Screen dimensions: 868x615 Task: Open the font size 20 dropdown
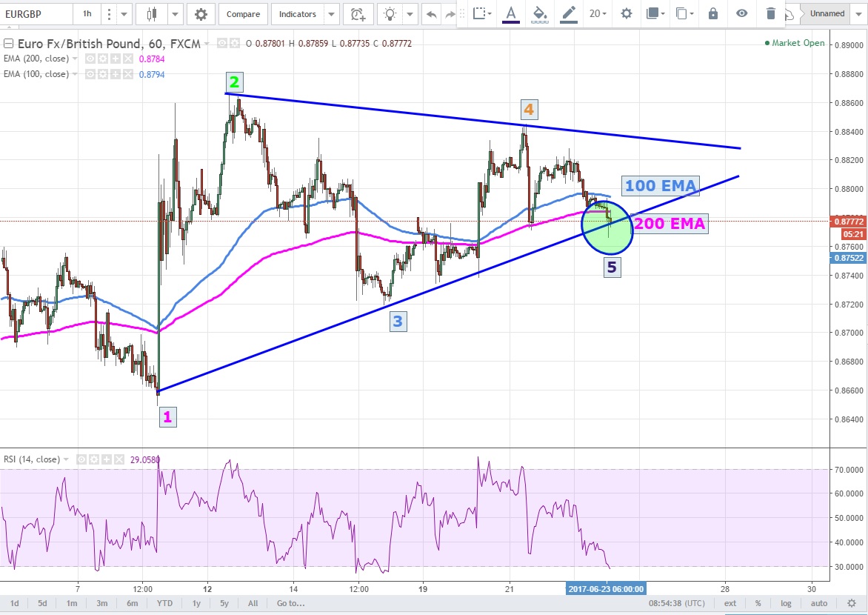click(598, 13)
